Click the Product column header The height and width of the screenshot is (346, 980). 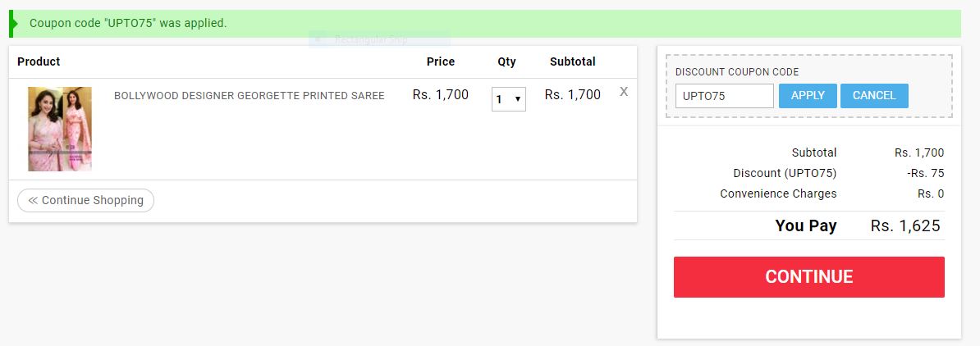pos(39,61)
